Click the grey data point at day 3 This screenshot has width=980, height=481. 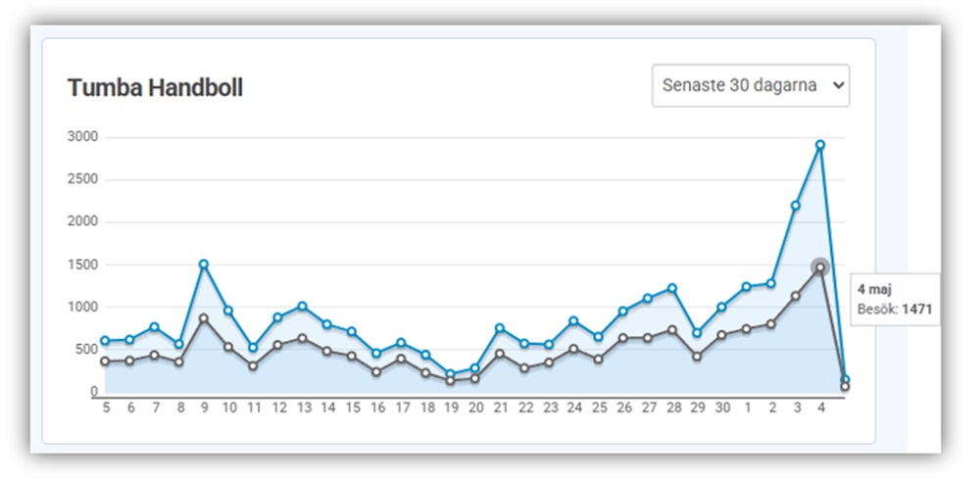796,296
